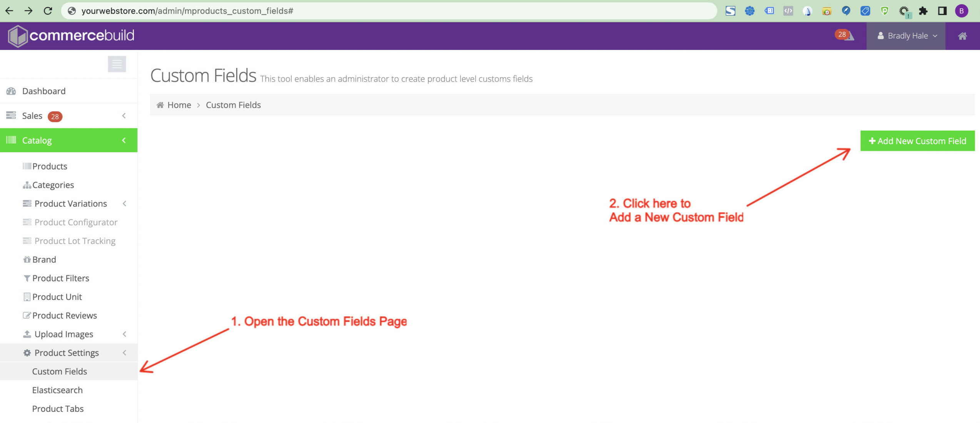Open Categories in Catalog menu

pos(53,185)
